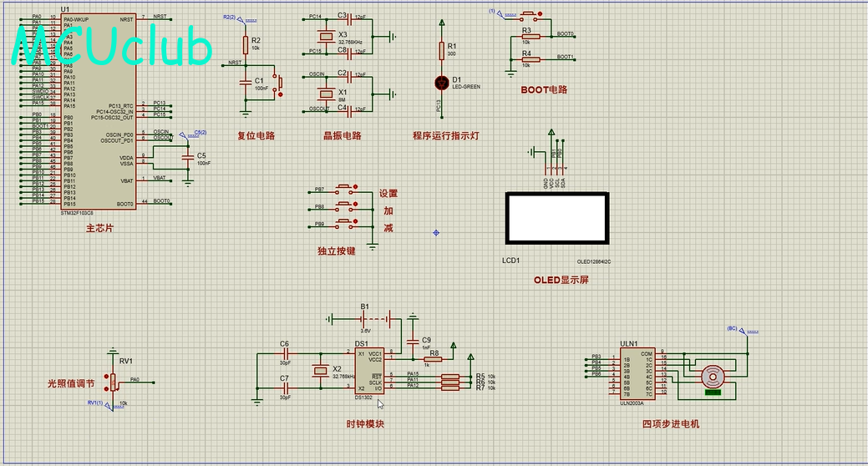Click the 复位电路 label

[x=256, y=135]
